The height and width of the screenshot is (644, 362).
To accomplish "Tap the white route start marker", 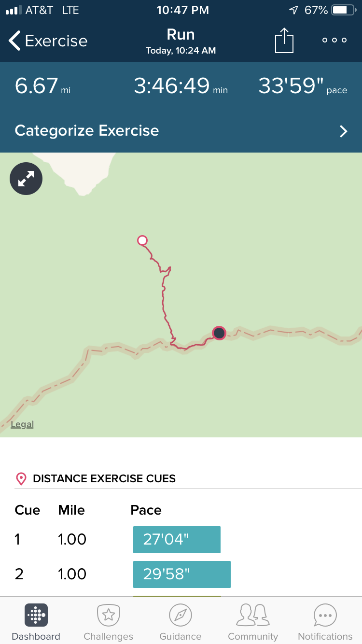I will (x=142, y=240).
